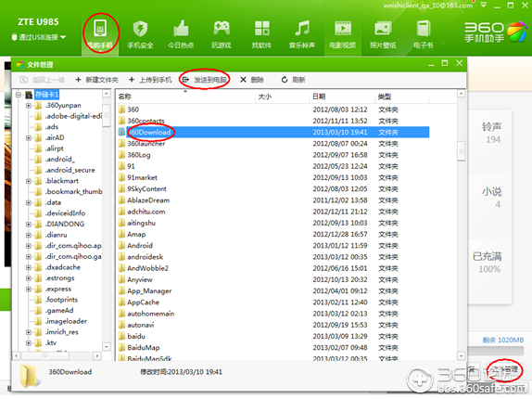This screenshot has width=532, height=399.
Task: Click the file list vertical scrollbar thumb
Action: [461, 149]
